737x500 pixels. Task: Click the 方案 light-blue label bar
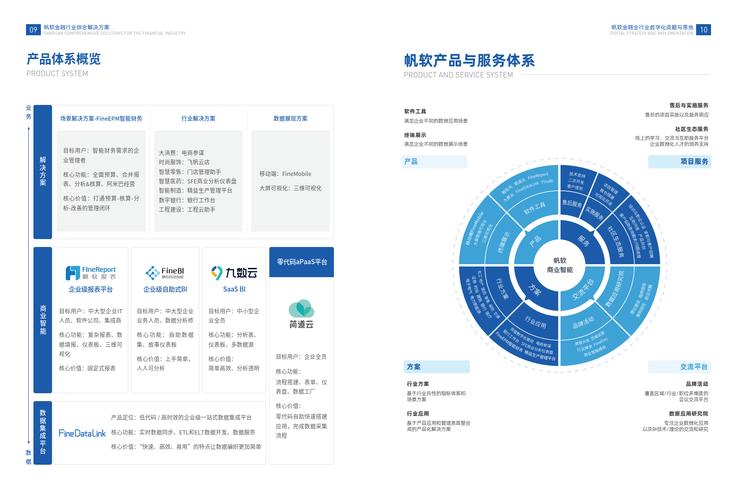click(437, 367)
